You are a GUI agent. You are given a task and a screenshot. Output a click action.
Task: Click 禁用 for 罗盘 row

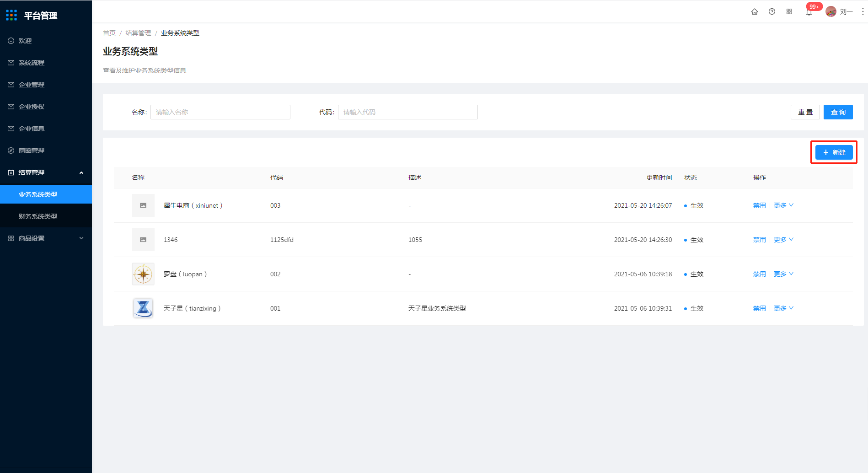point(759,274)
